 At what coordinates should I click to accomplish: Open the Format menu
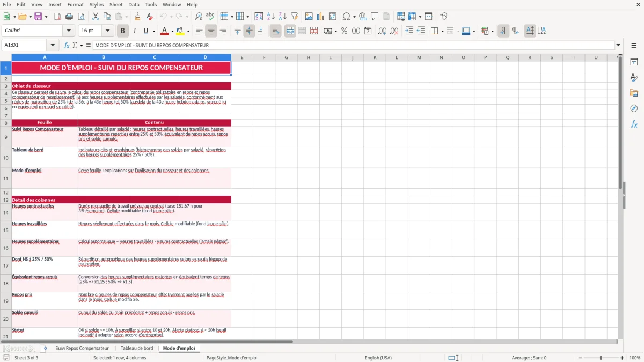[x=75, y=4]
